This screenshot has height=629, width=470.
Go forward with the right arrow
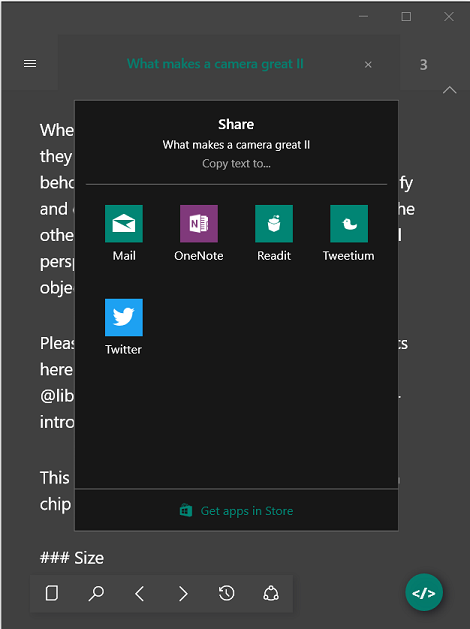[183, 593]
